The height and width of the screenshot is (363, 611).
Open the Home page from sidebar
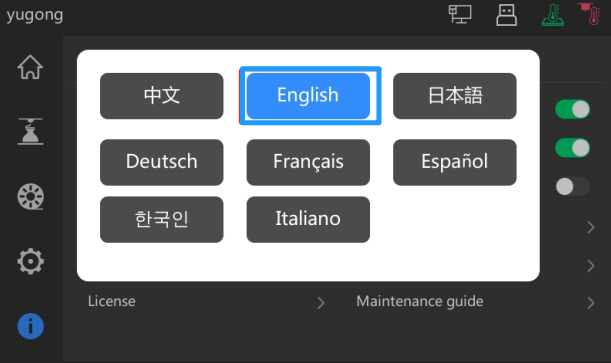30,67
